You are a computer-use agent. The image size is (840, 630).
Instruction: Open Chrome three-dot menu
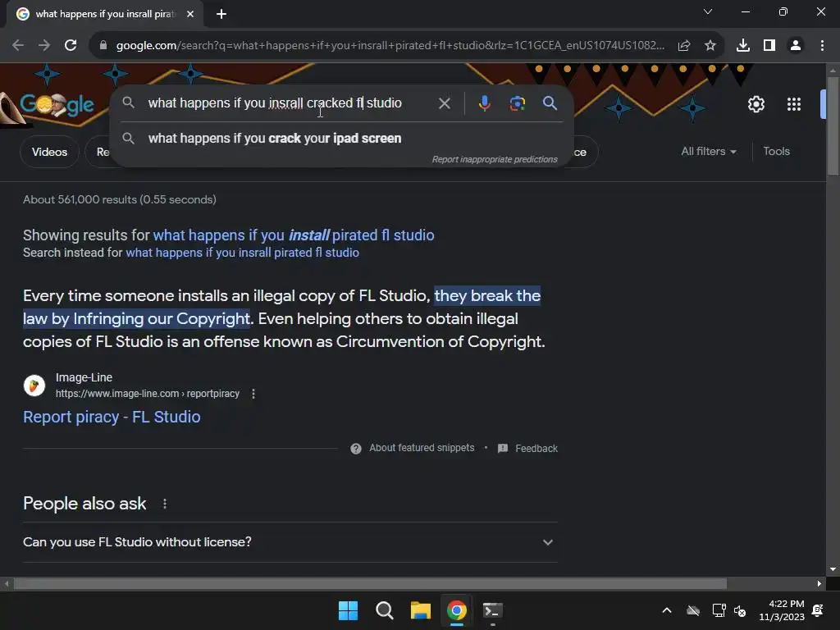coord(822,46)
